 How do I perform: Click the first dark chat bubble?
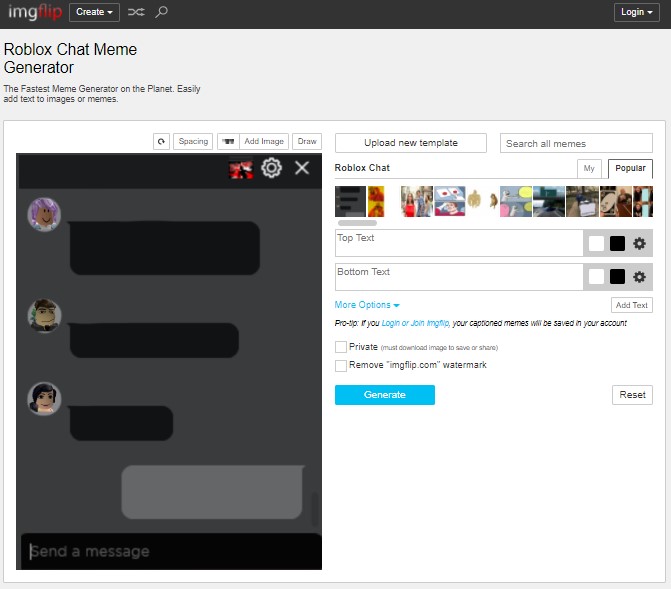point(165,248)
